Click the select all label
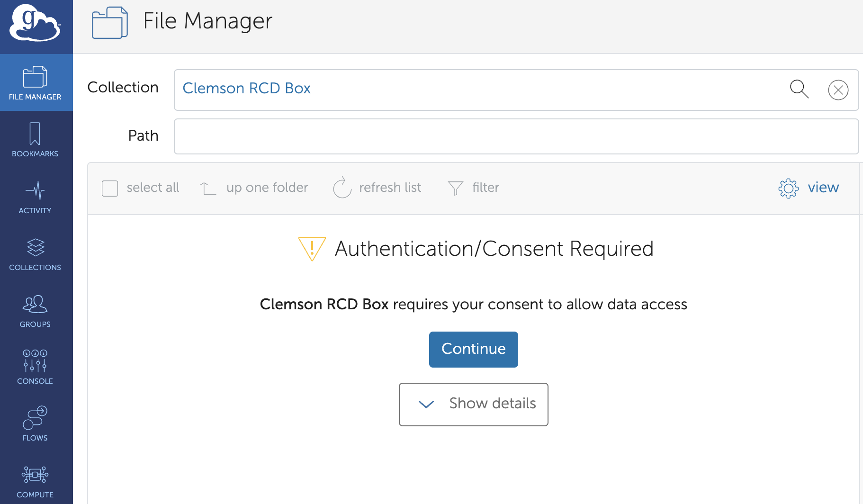863x504 pixels. (153, 188)
